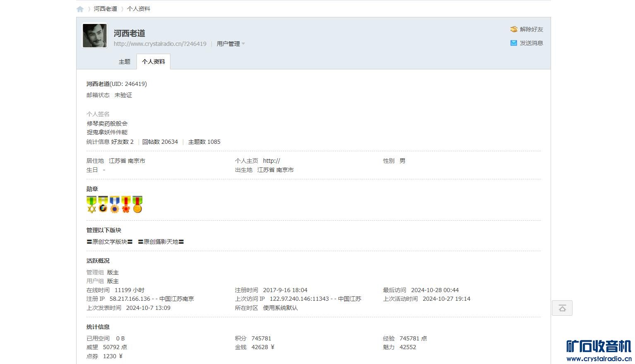Click 版主 in 用户组 row
The height and width of the screenshot is (364, 635).
point(113,281)
